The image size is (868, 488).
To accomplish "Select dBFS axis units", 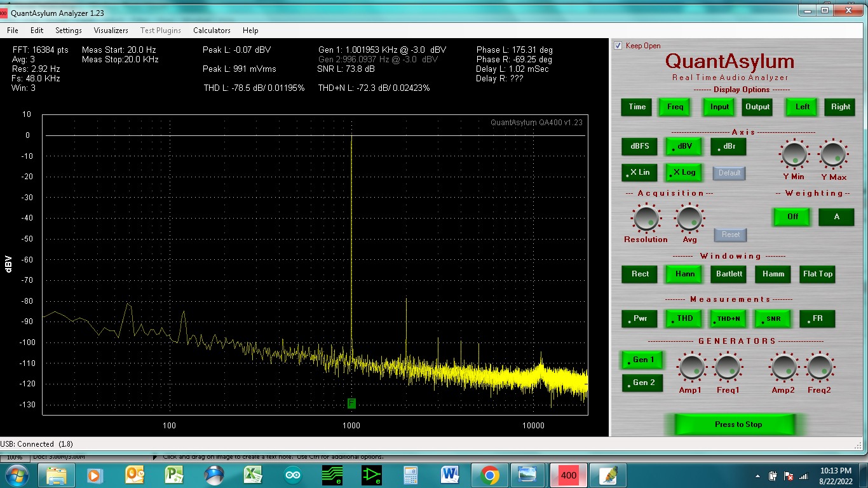I will click(x=640, y=146).
